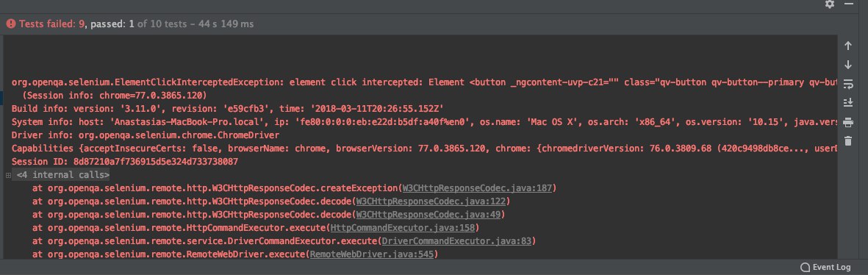Click the 'Tests failed: 9' status text
Screen dimensions: 868x275
coord(52,24)
